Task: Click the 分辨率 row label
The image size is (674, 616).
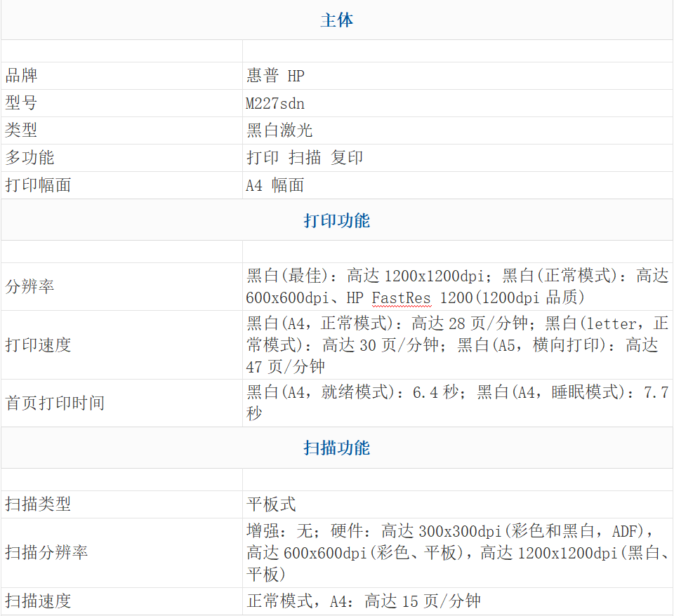Action: pos(29,287)
